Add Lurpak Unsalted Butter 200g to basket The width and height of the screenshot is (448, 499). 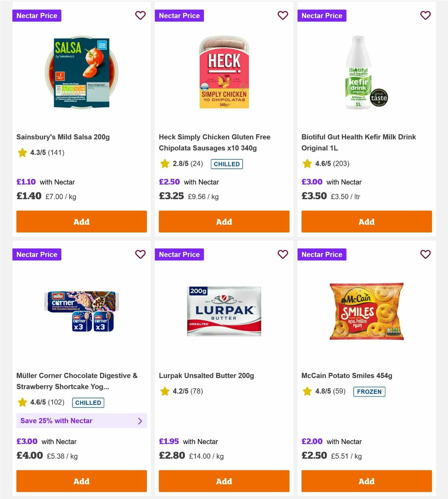tap(224, 481)
